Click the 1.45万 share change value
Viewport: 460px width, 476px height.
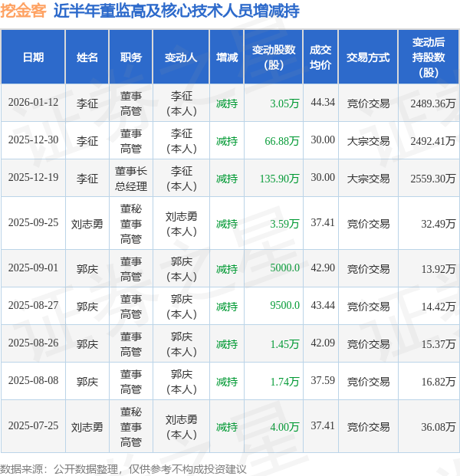pos(284,345)
